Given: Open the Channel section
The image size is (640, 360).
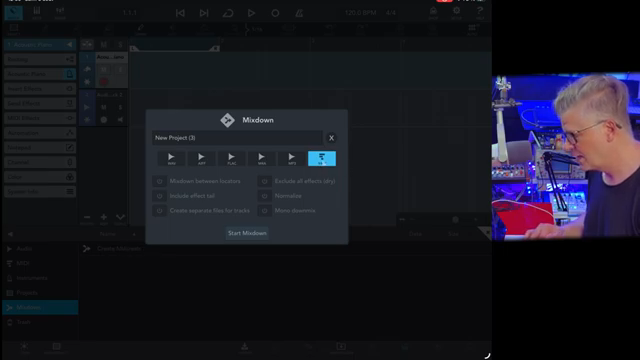Looking at the screenshot, I should click(x=40, y=162).
